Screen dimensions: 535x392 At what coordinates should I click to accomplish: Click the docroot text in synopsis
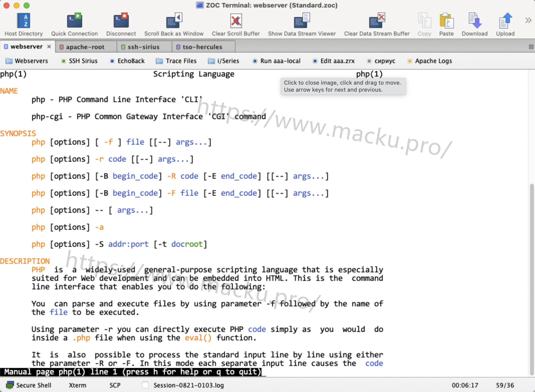pos(187,244)
